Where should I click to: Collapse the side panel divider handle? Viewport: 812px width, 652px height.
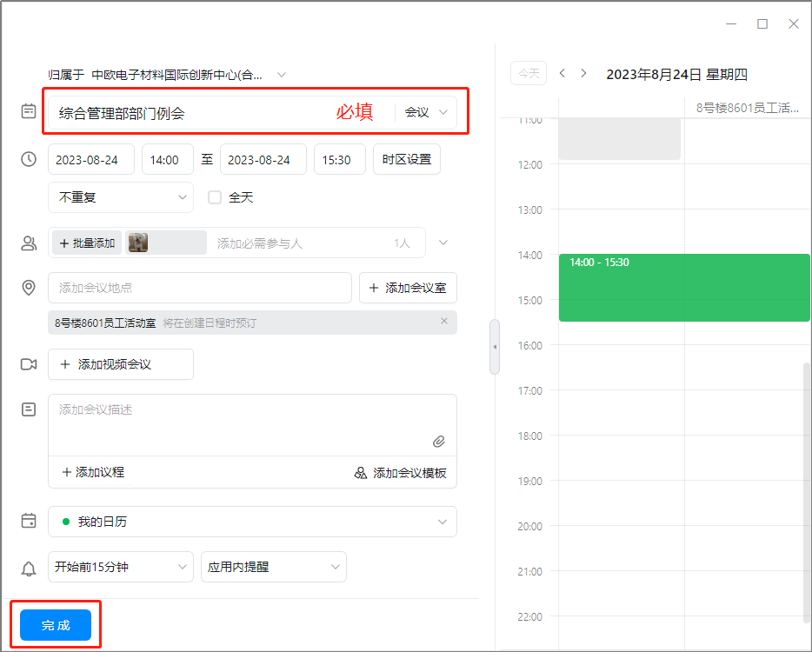[495, 347]
